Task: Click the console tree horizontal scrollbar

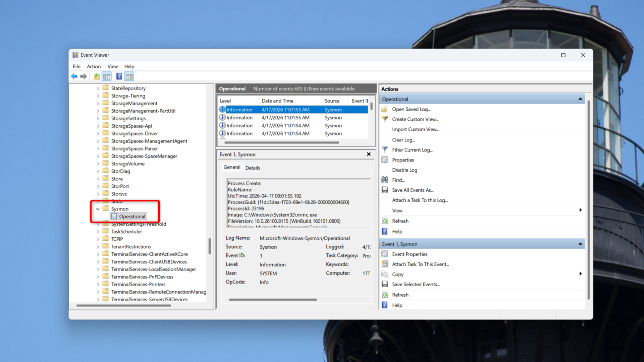Action: (x=123, y=305)
